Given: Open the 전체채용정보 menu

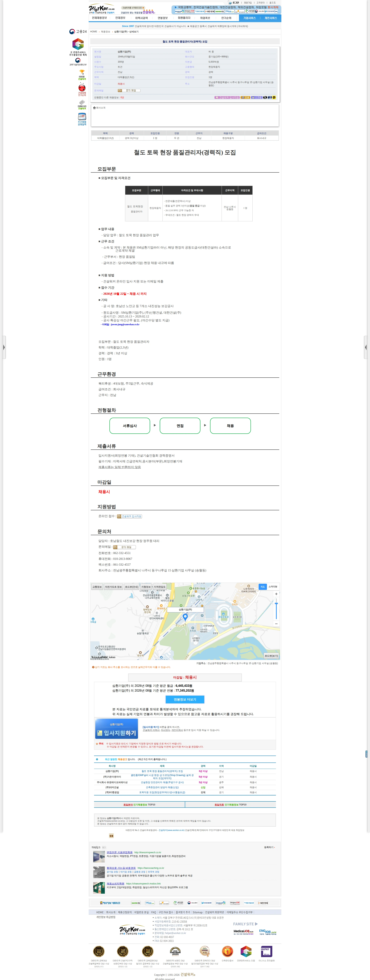Looking at the screenshot, I should (99, 18).
